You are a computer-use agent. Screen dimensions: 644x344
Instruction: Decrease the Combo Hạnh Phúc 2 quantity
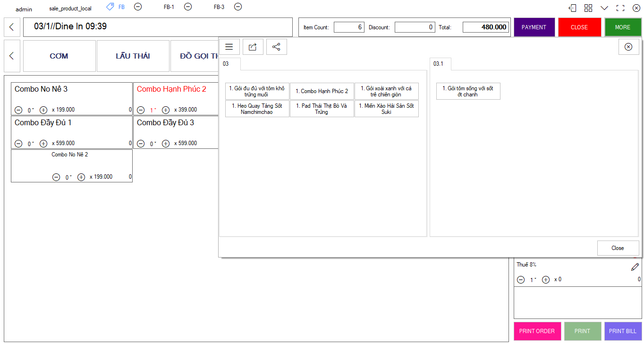pos(141,110)
